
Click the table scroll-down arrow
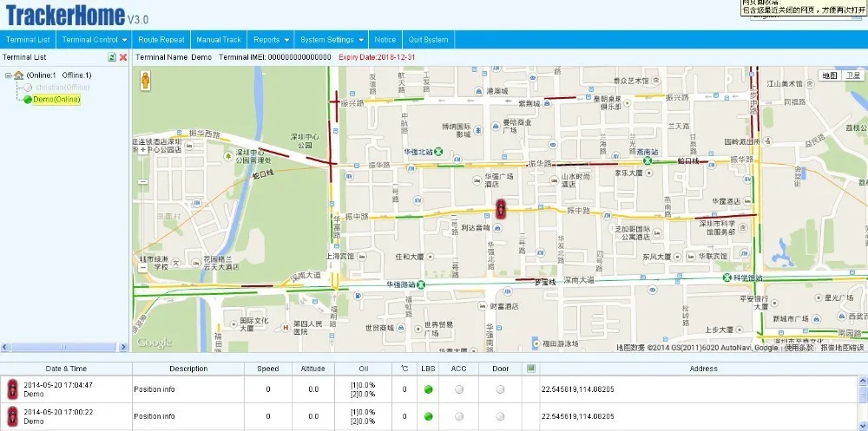tap(863, 426)
